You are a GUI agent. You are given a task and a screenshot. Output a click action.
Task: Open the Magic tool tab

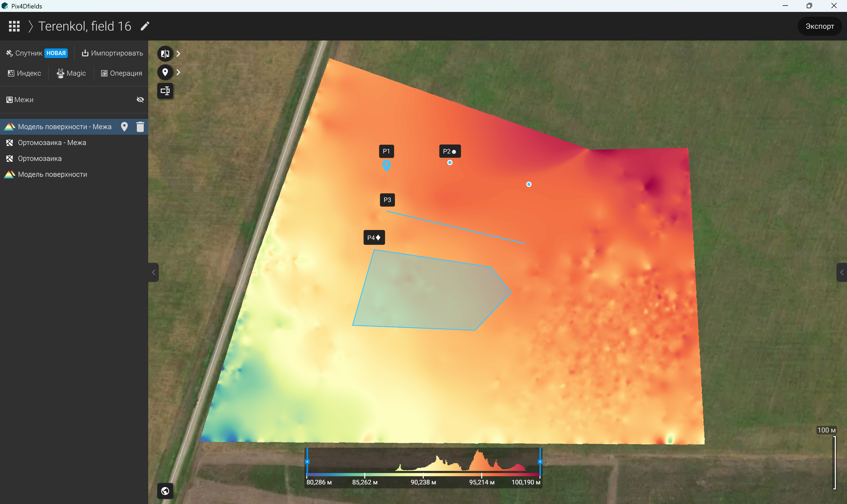click(x=71, y=73)
